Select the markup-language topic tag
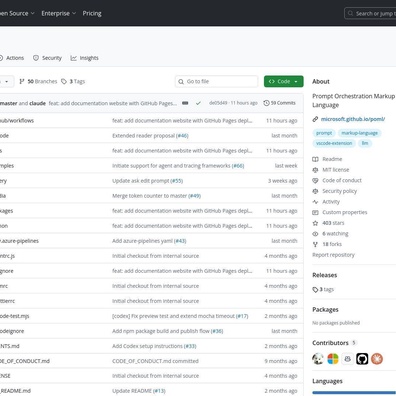The height and width of the screenshot is (396, 396). 359,133
